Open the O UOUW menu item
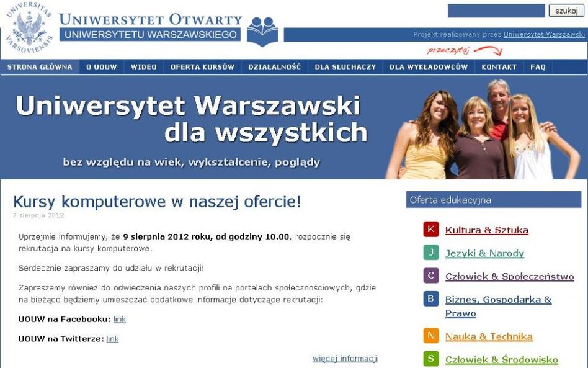This screenshot has width=588, height=368. click(102, 67)
